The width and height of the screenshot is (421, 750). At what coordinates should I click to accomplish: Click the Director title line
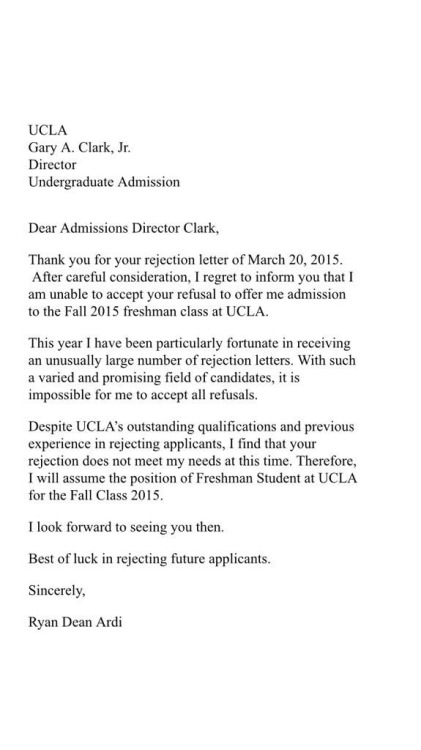pyautogui.click(x=52, y=165)
